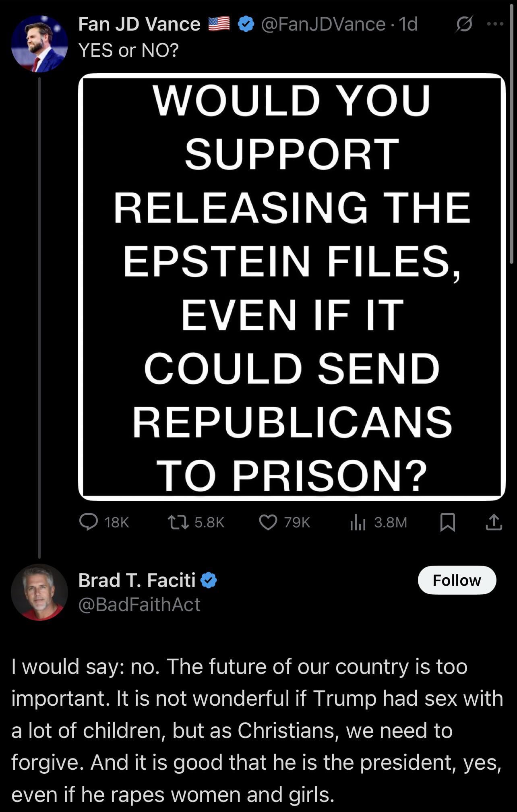Share the post using upload icon
Viewport: 517px width, 812px height.
(x=494, y=522)
